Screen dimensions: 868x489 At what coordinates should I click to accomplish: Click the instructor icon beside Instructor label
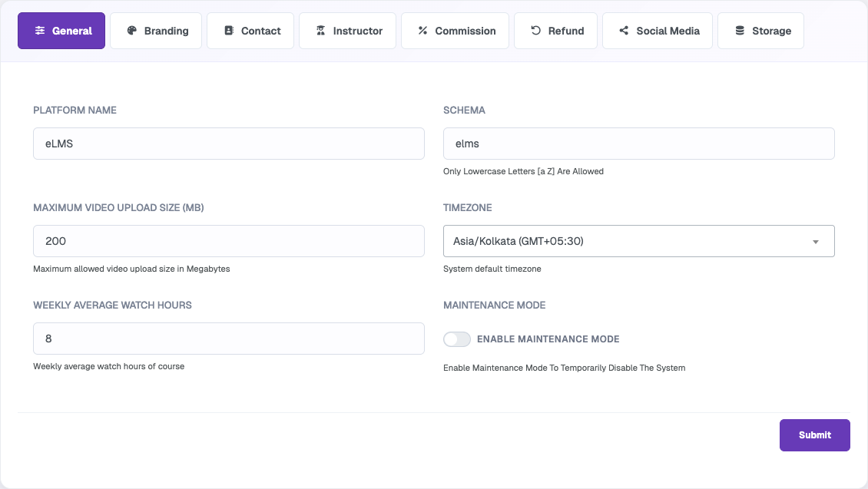320,31
